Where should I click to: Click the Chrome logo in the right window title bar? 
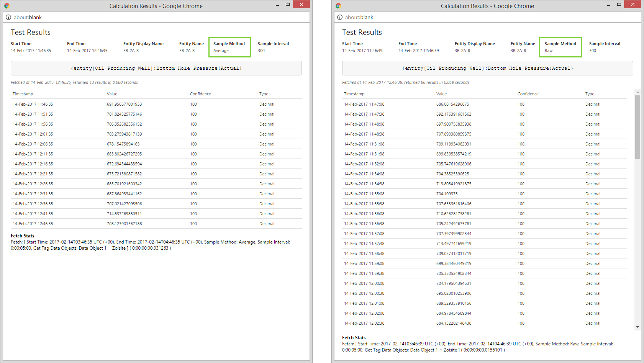click(x=338, y=6)
